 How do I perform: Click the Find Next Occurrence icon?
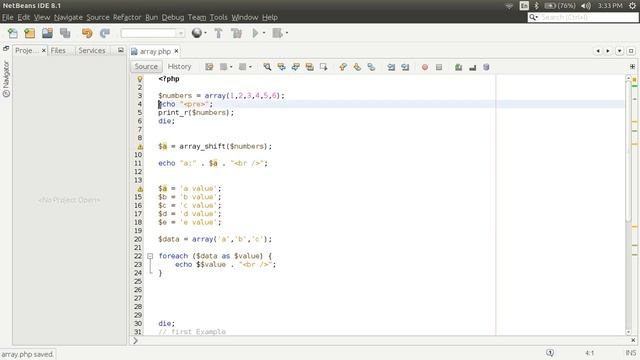tap(296, 67)
